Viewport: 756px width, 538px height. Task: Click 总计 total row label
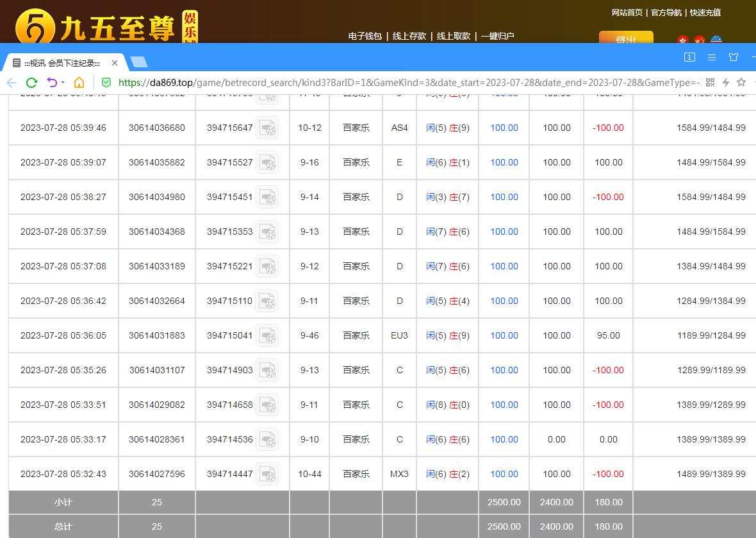point(63,526)
